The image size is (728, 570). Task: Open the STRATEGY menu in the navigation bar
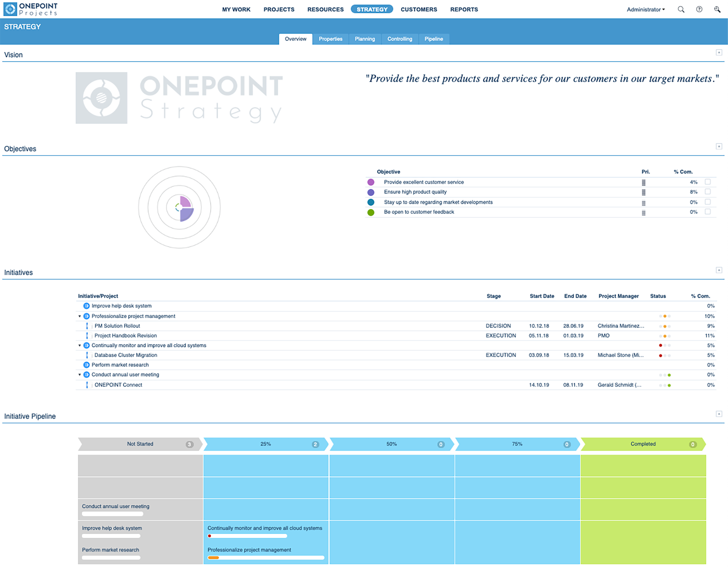point(372,9)
